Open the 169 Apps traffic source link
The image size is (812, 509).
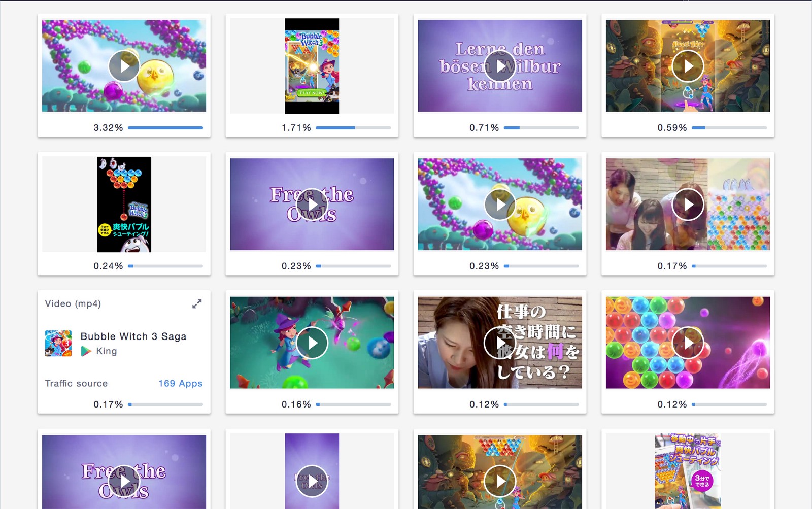[180, 383]
